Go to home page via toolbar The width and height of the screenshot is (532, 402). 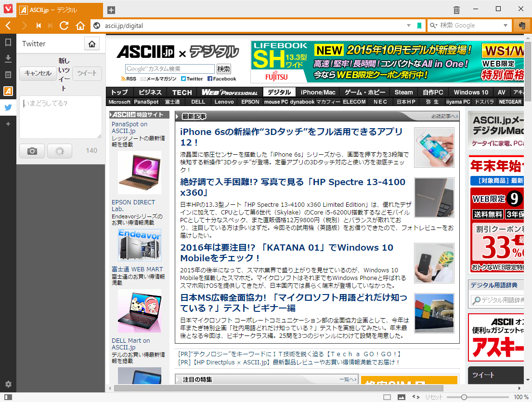coord(80,26)
